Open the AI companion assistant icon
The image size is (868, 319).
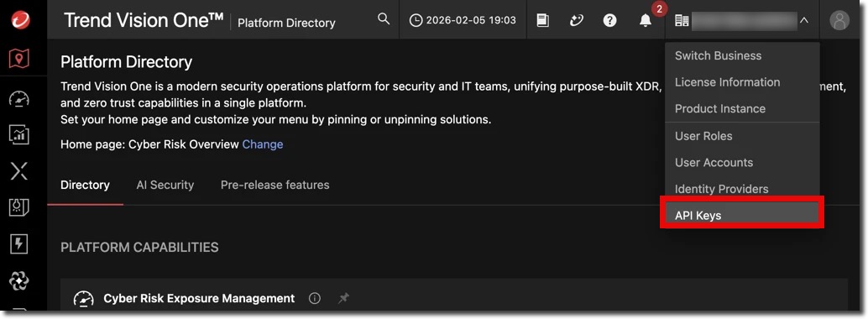click(x=576, y=20)
